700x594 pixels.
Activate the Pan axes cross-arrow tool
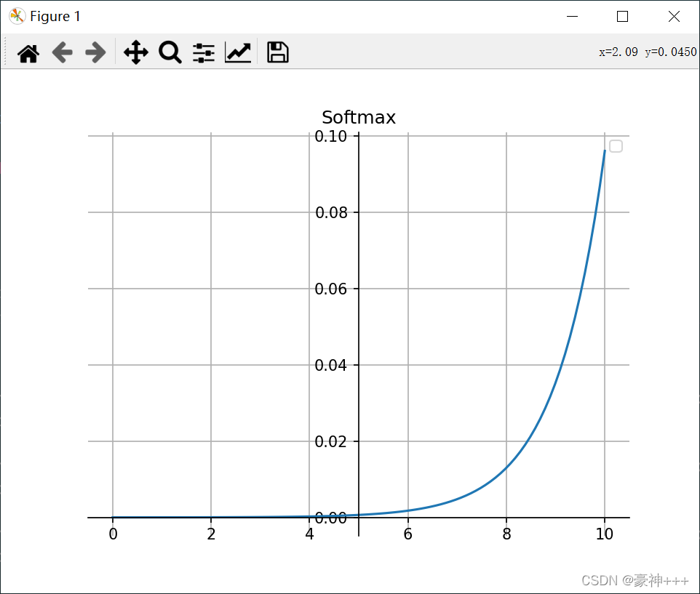(136, 52)
